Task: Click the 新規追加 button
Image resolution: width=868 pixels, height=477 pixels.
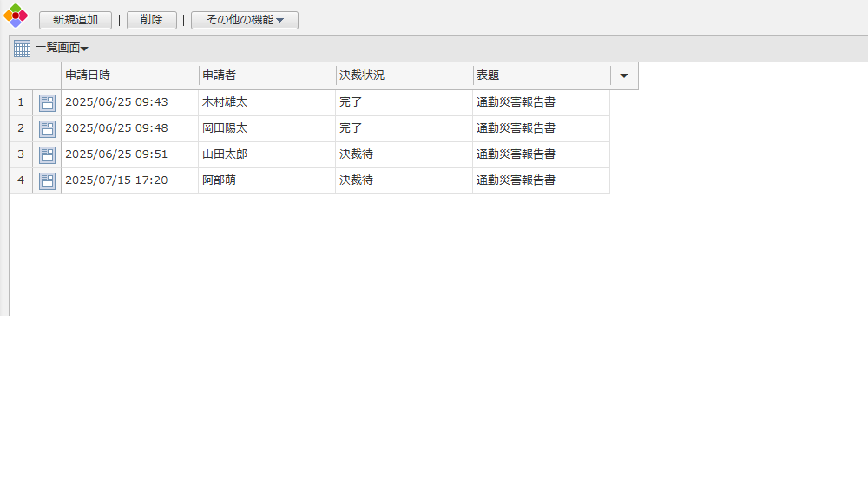Action: click(x=76, y=20)
